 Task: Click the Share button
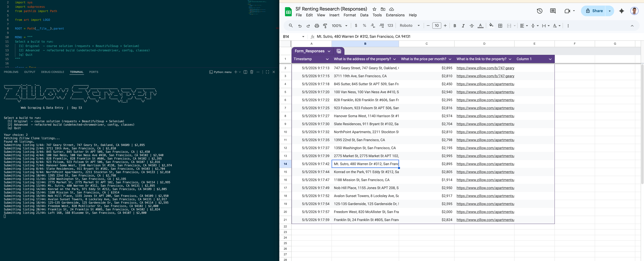594,11
